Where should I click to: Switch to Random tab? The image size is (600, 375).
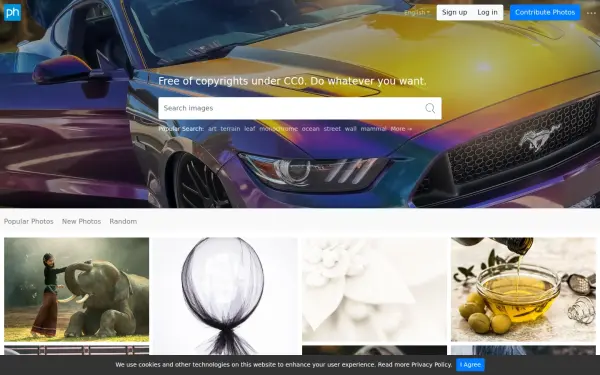(x=123, y=222)
